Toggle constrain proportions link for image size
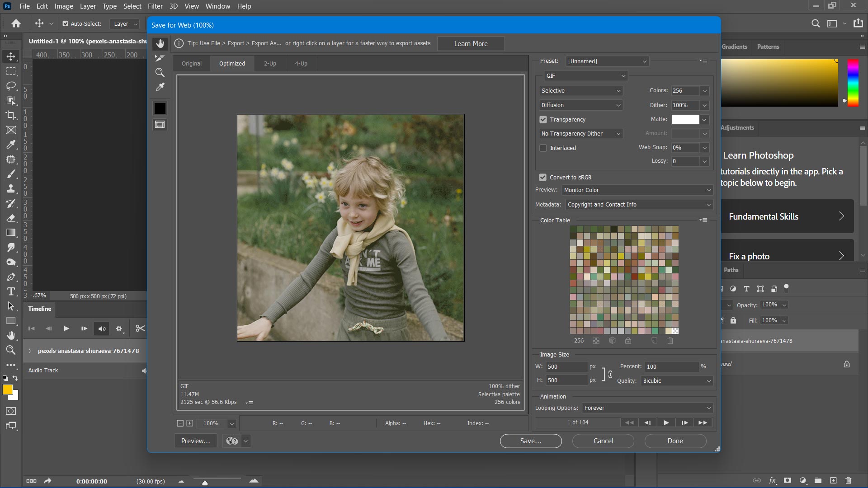This screenshot has height=488, width=868. pos(610,374)
